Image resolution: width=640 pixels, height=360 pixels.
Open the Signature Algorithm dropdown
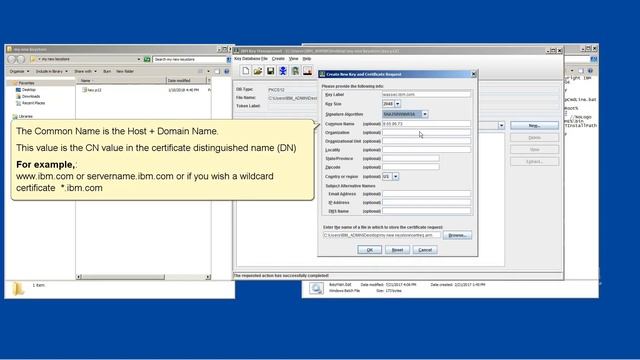(x=424, y=114)
